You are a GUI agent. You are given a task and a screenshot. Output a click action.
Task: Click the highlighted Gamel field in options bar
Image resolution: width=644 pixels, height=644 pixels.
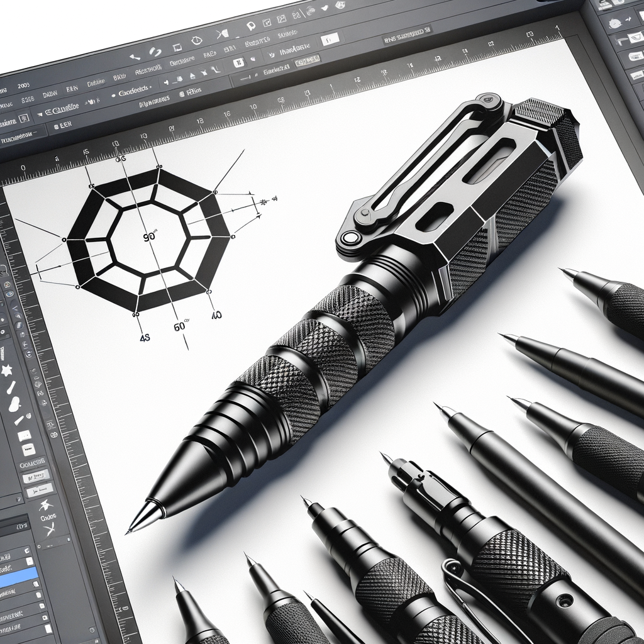[x=308, y=61]
